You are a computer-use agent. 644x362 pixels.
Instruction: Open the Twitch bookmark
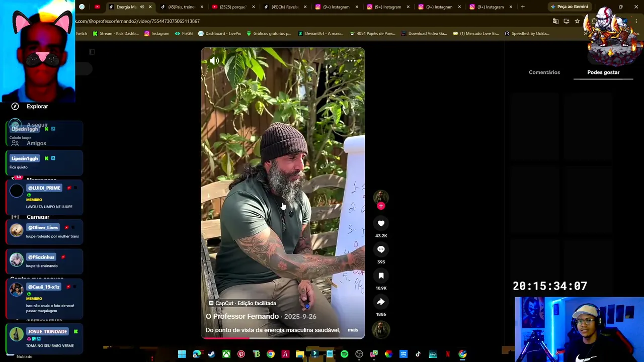coord(81,34)
